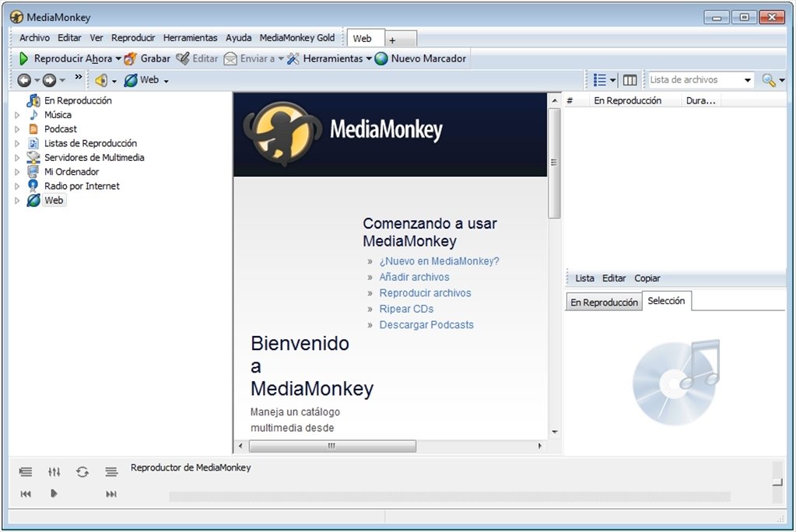Screen dimensions: 796x532
Task: Click the player lines menu icon
Action: [x=111, y=472]
